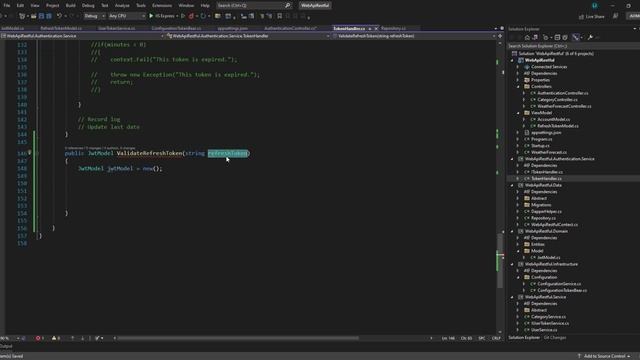Click the editor horizontal scrollbar

click(238, 338)
